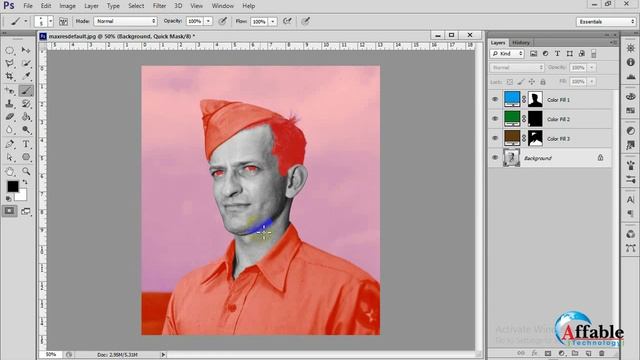This screenshot has height=360, width=640.
Task: Click the Layers tab
Action: (x=498, y=42)
